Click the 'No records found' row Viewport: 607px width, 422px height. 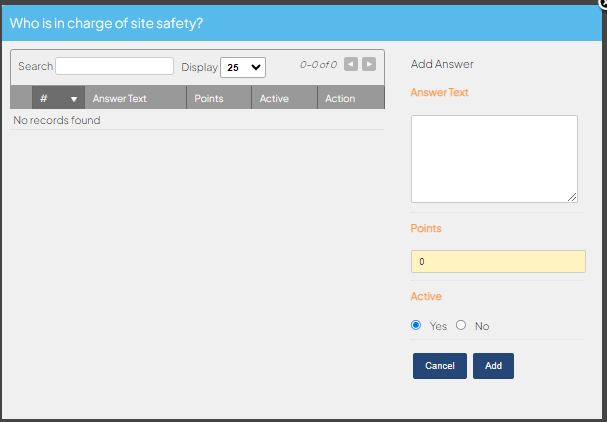pos(197,120)
